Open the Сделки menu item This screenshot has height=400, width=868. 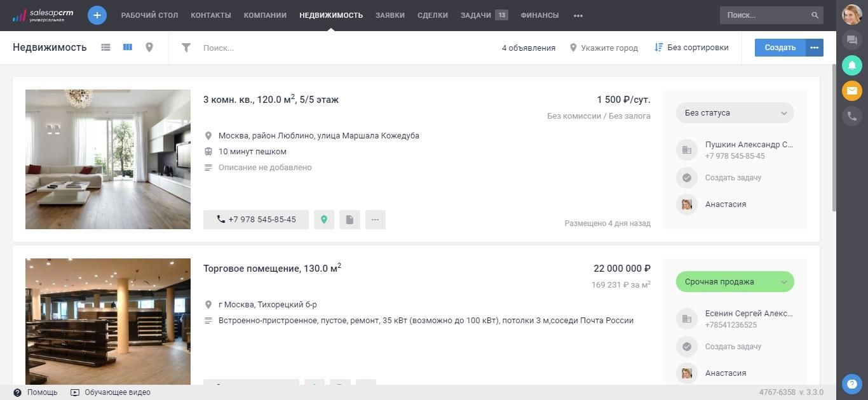433,15
